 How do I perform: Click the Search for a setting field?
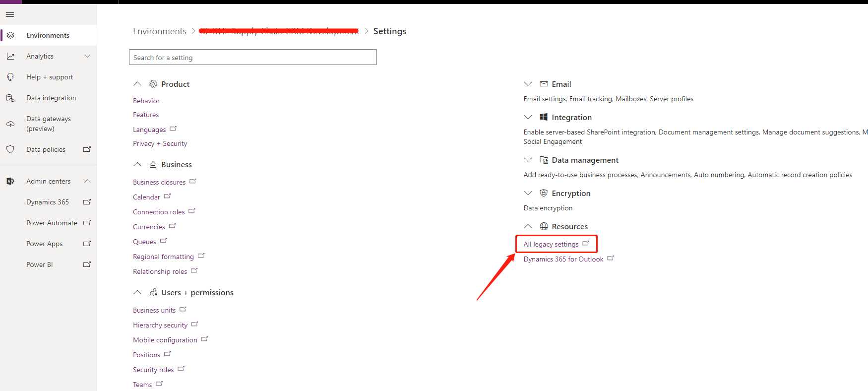click(253, 57)
